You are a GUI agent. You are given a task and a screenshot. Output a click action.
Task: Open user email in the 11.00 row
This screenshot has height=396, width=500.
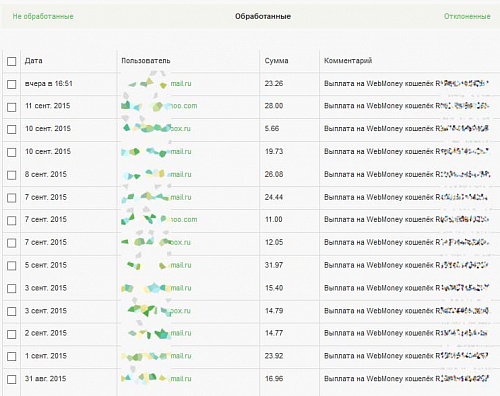point(159,219)
